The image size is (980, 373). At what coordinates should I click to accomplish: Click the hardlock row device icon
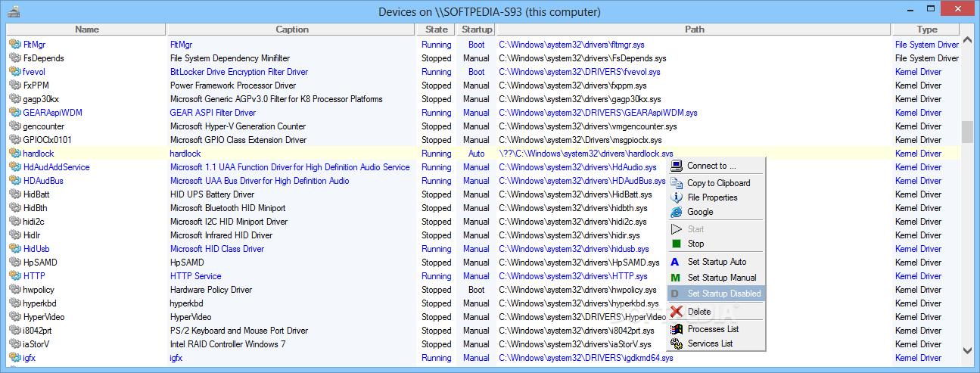pos(14,154)
